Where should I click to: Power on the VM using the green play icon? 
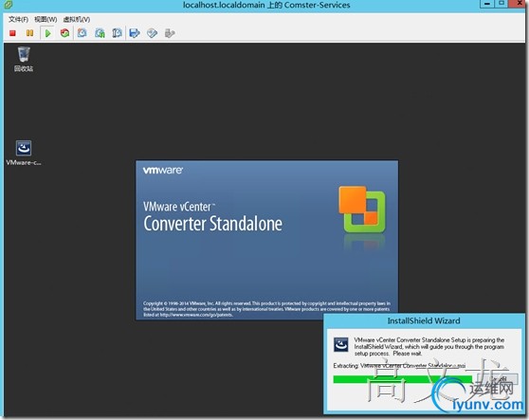(47, 33)
